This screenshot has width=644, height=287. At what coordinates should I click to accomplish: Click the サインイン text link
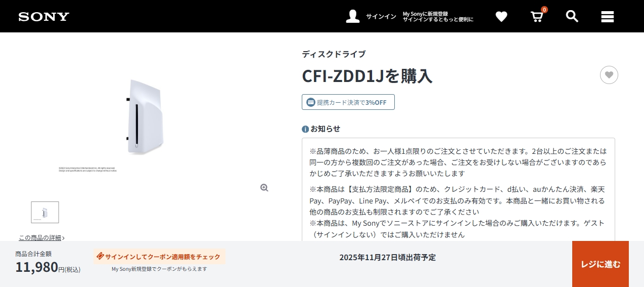point(381,17)
